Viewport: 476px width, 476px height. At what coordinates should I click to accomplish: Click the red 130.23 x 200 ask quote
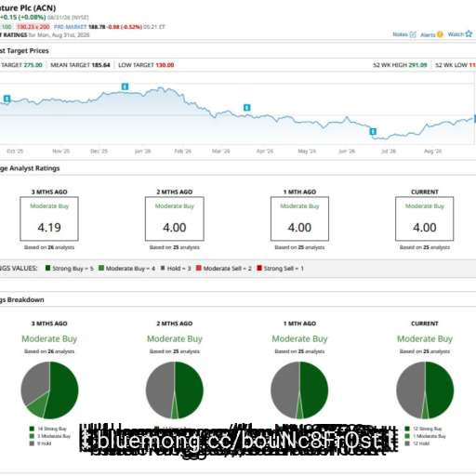33,27
